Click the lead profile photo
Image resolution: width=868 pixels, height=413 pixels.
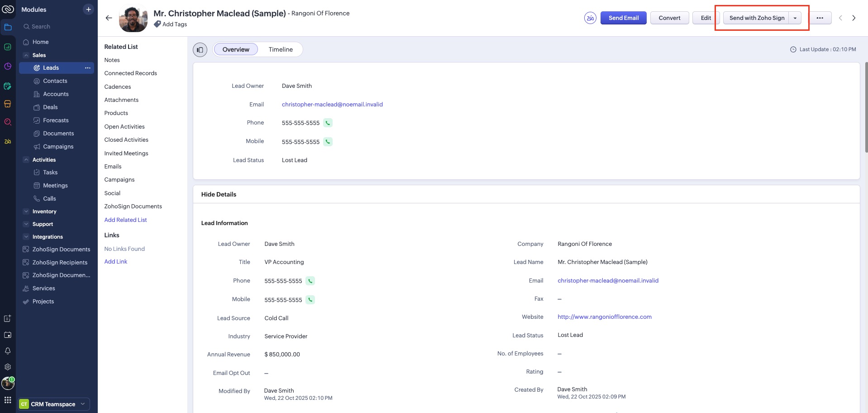pos(133,19)
